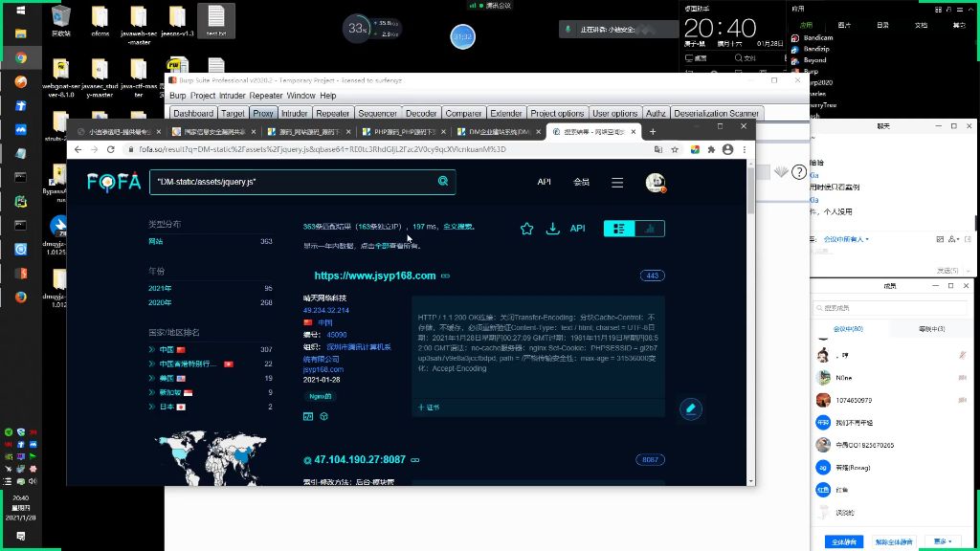Click the Burp Suite help question-mark icon
980x551 pixels.
point(799,172)
